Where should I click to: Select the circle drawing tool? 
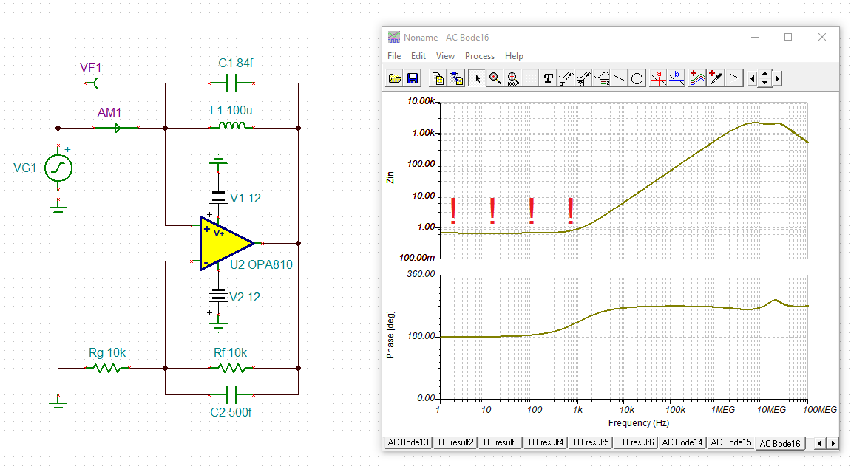tap(637, 78)
